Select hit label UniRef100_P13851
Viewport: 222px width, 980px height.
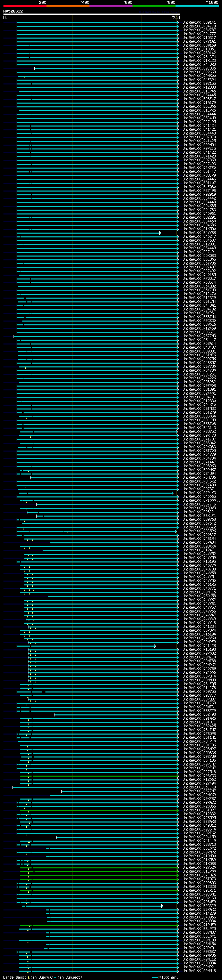click(x=199, y=49)
